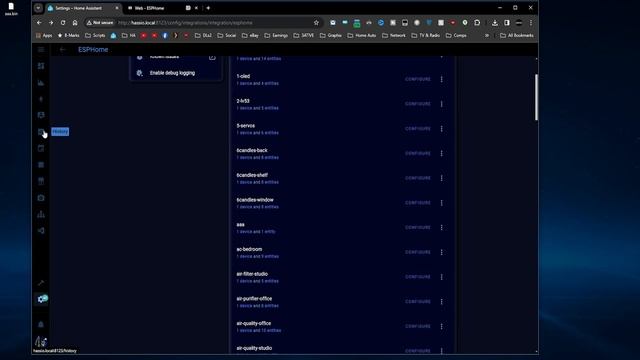Open the user profile avatar
Image resolution: width=640 pixels, height=360 pixels.
click(x=41, y=341)
